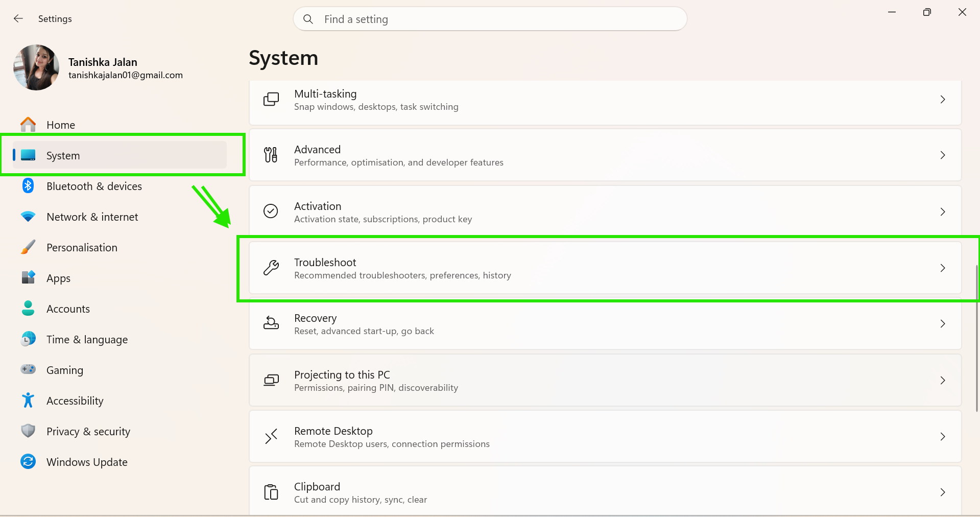980x517 pixels.
Task: Open the Projecting to this PC row
Action: pos(605,381)
